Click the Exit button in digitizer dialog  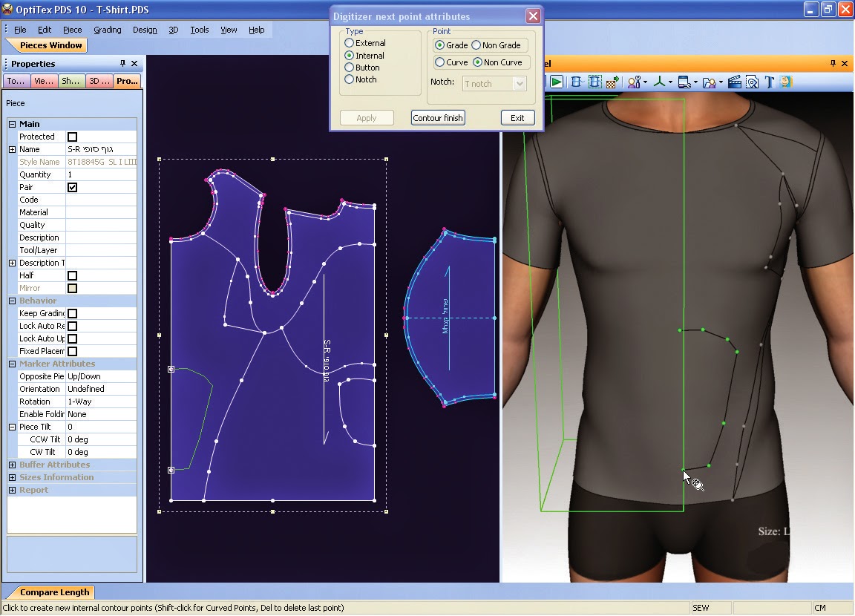pyautogui.click(x=517, y=118)
